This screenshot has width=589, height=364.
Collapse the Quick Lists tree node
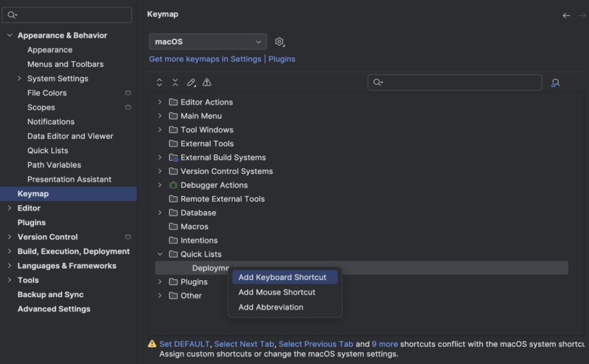coord(160,254)
